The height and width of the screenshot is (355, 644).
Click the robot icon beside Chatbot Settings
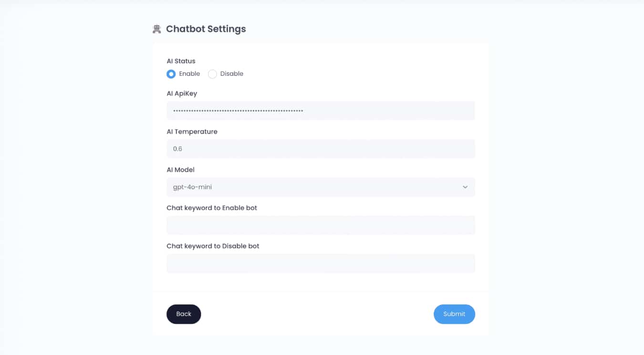tap(156, 29)
